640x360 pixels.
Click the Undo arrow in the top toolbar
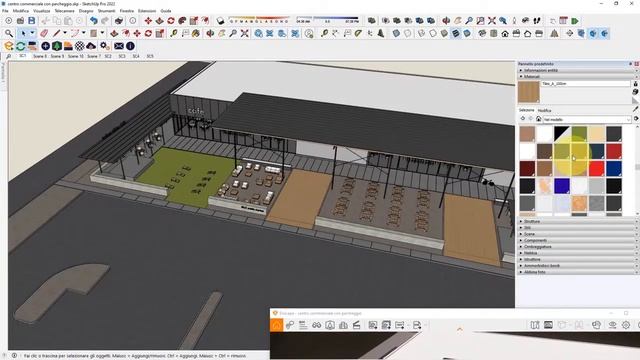pyautogui.click(x=94, y=20)
